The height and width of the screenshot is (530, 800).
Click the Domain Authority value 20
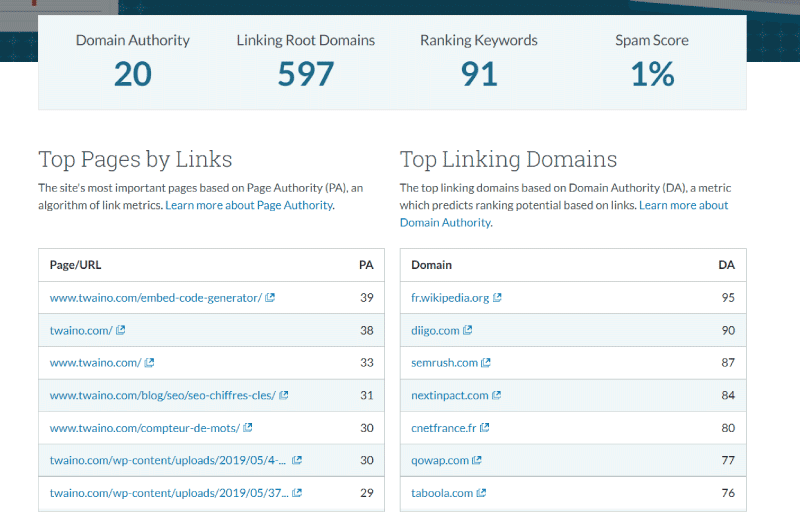point(133,74)
